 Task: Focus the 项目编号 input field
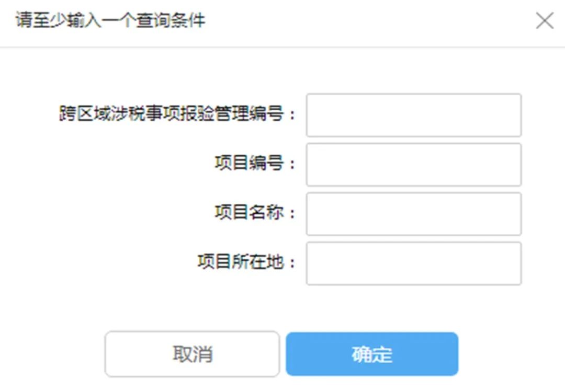[x=414, y=165]
